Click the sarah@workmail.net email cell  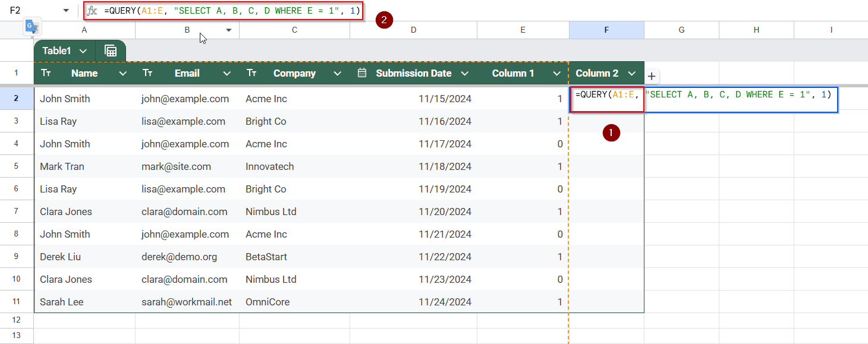pyautogui.click(x=187, y=302)
